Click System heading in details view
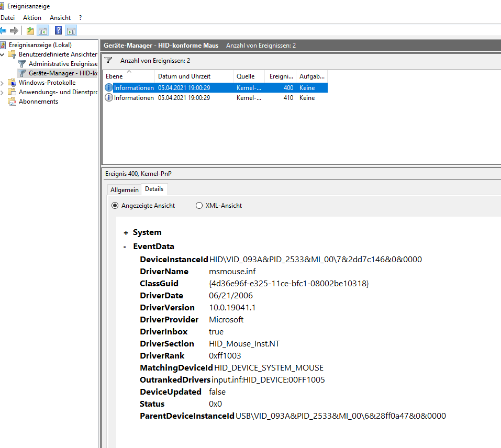The width and height of the screenshot is (501, 448). point(147,232)
